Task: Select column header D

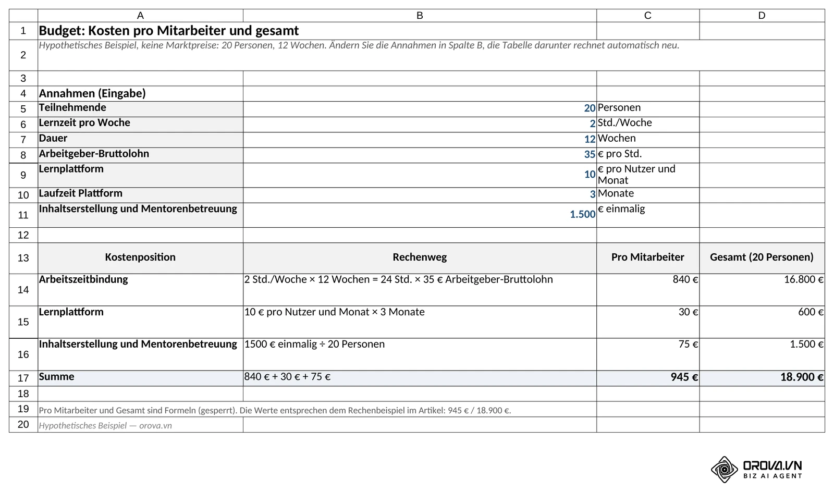Action: [x=762, y=16]
